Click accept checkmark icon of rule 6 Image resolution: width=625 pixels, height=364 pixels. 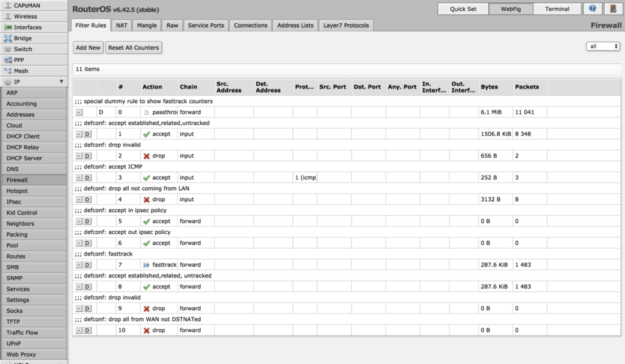click(x=146, y=243)
